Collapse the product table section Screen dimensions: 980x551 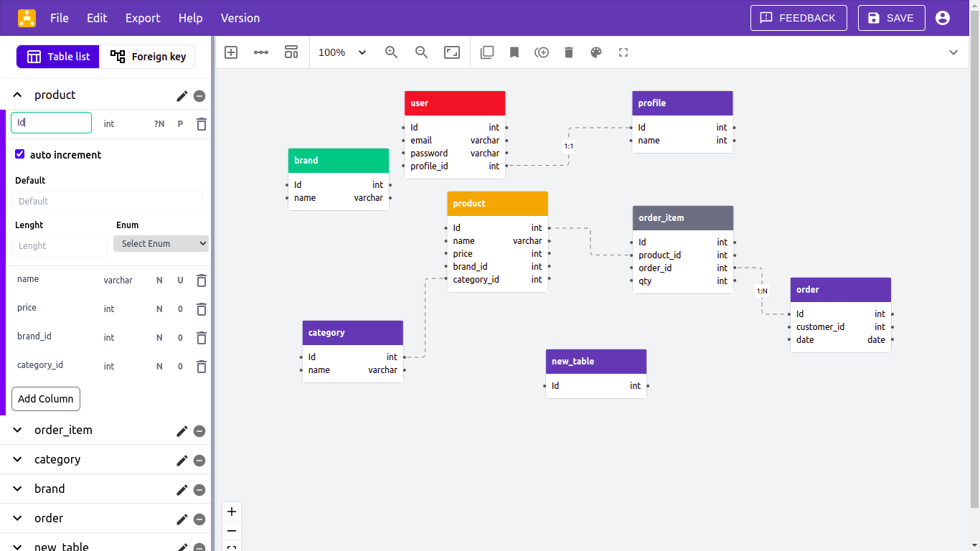pos(18,95)
